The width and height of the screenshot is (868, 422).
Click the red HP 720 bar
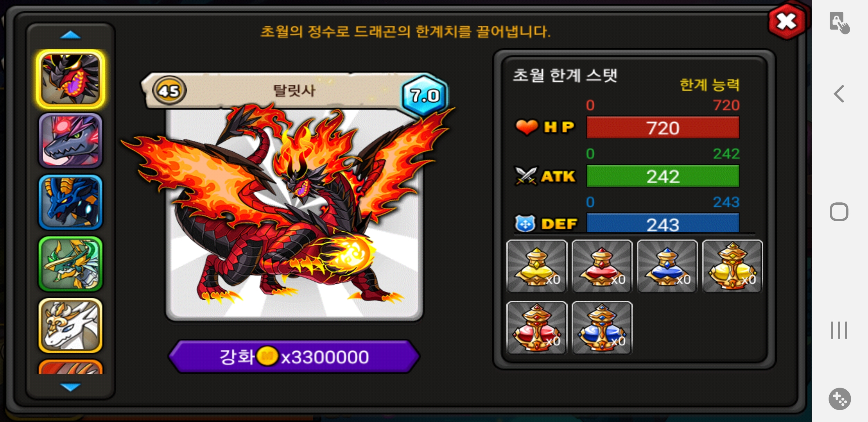pos(663,128)
